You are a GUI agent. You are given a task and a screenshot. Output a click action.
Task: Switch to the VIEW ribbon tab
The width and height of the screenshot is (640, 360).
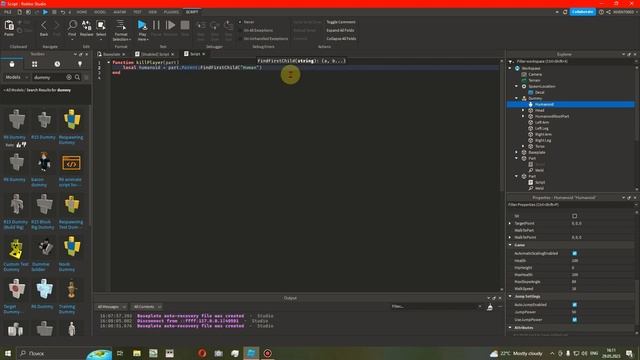tap(153, 12)
